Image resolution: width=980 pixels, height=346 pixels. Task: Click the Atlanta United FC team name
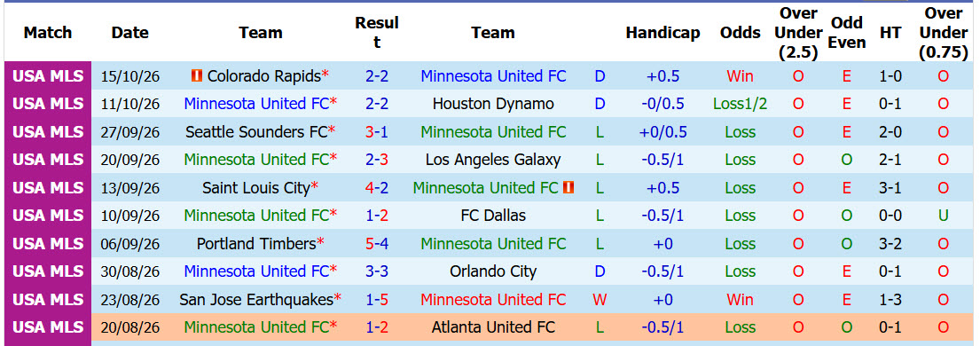[493, 327]
